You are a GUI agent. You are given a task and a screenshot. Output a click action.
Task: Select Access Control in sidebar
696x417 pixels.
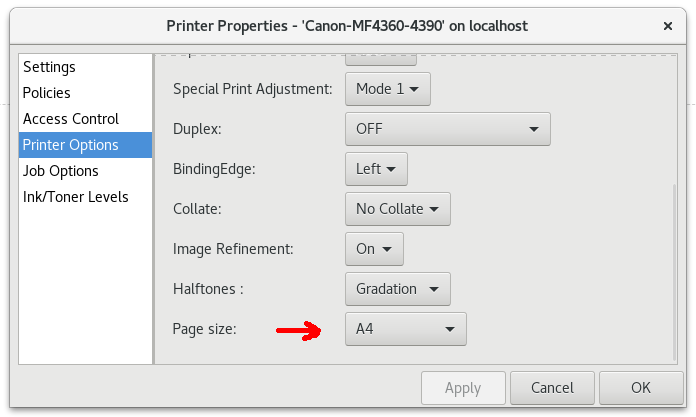[x=85, y=119]
